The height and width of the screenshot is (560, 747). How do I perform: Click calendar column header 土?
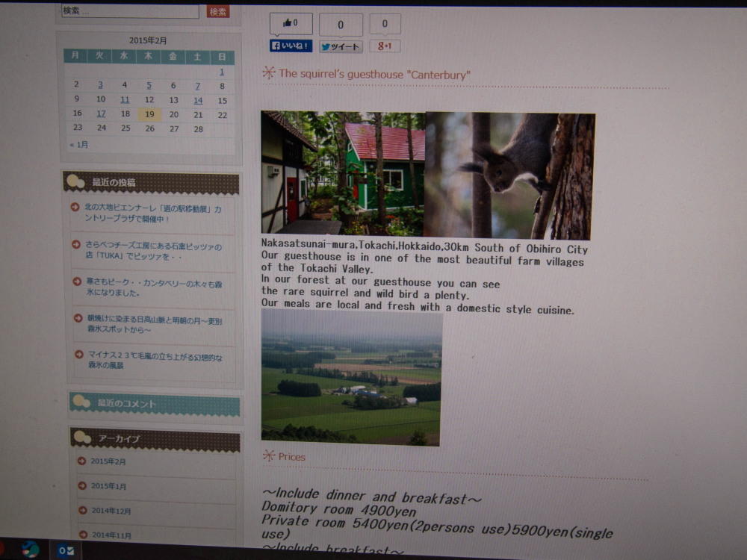(197, 57)
